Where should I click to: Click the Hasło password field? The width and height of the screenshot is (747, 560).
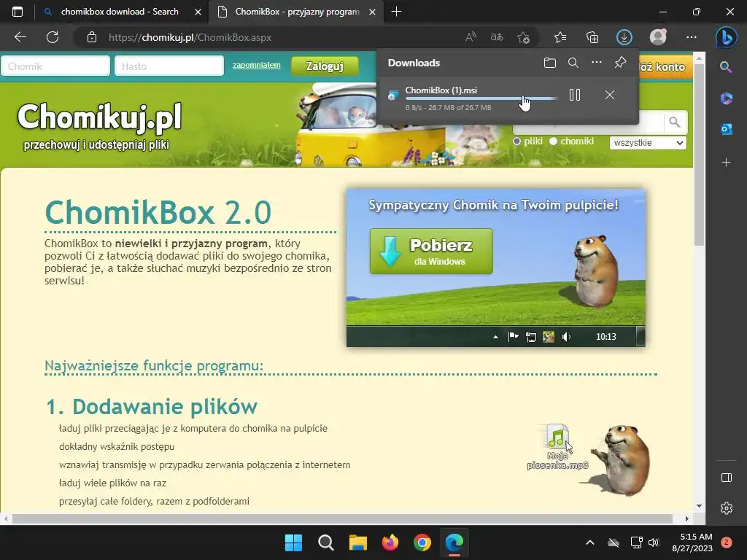point(169,66)
